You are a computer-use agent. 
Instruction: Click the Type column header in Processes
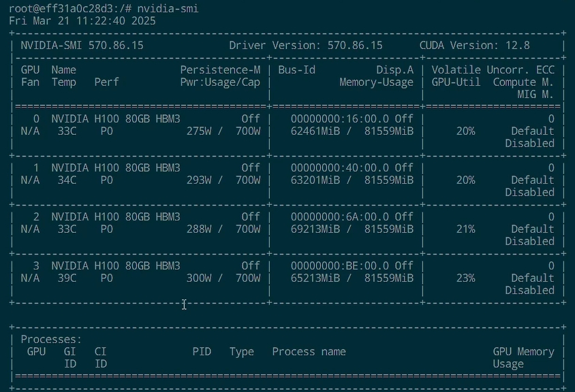(x=242, y=352)
